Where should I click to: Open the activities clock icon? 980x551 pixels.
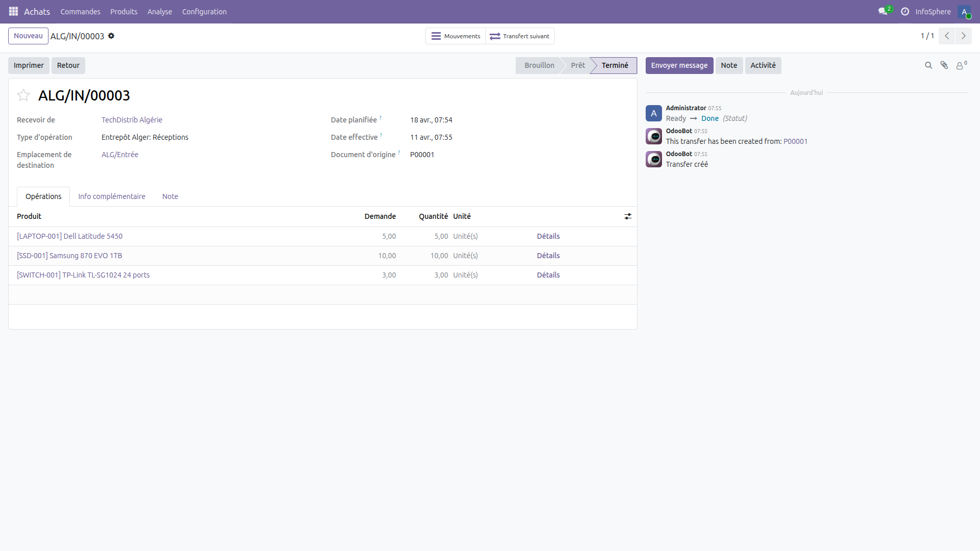[905, 11]
